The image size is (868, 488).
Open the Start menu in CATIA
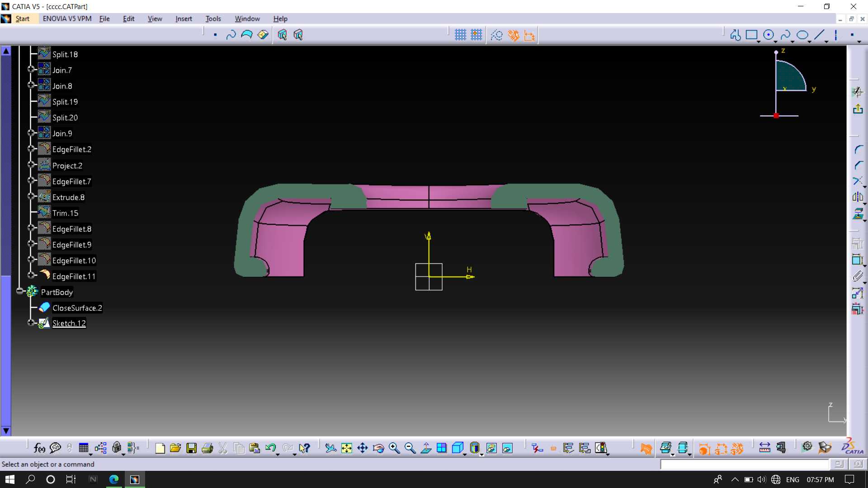click(x=22, y=19)
